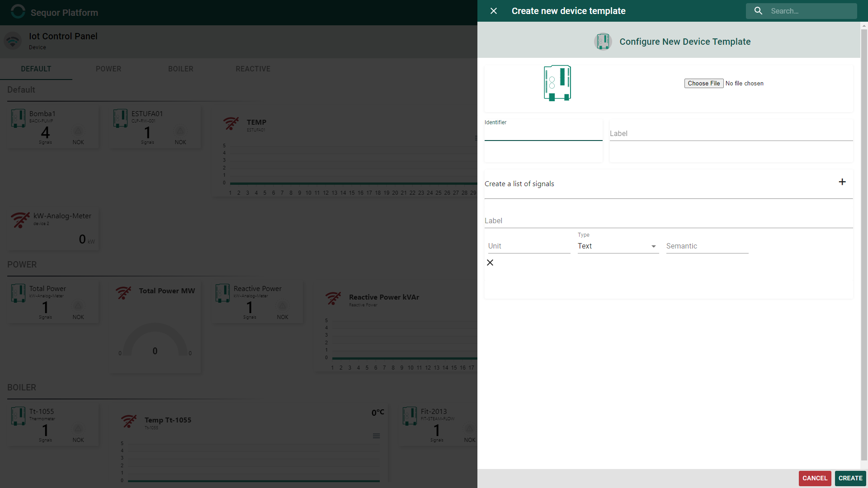Image resolution: width=868 pixels, height=488 pixels.
Task: Click the template Label input field
Action: coord(731,134)
